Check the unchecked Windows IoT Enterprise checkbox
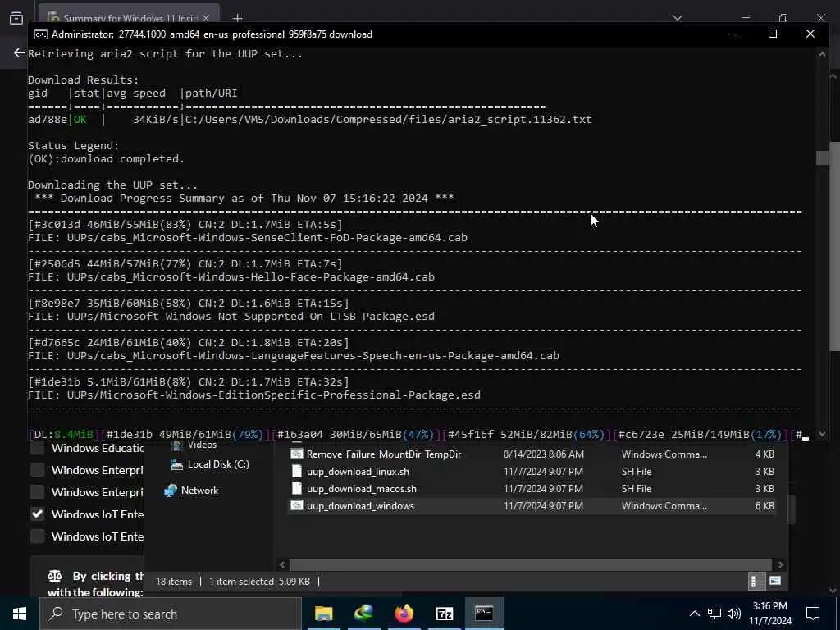This screenshot has width=840, height=630. tap(37, 536)
